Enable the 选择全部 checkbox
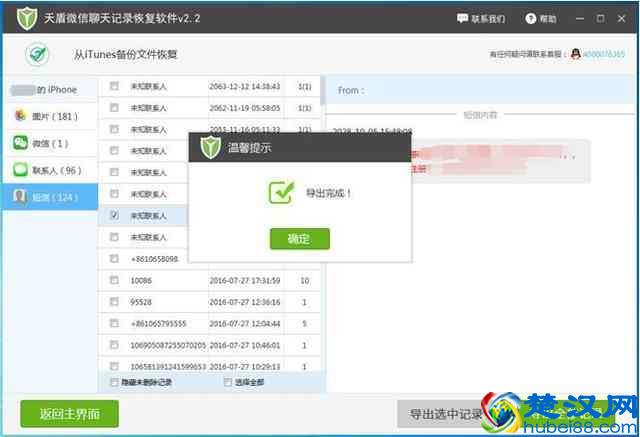 (228, 382)
